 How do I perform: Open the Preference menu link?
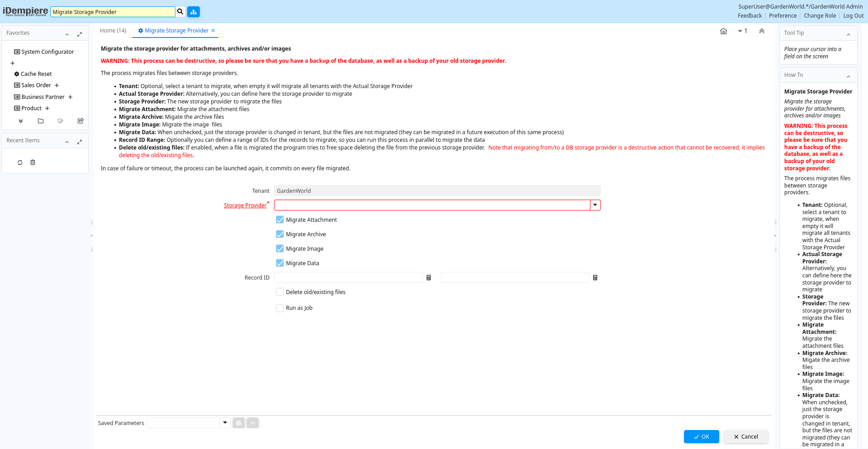[x=783, y=16]
